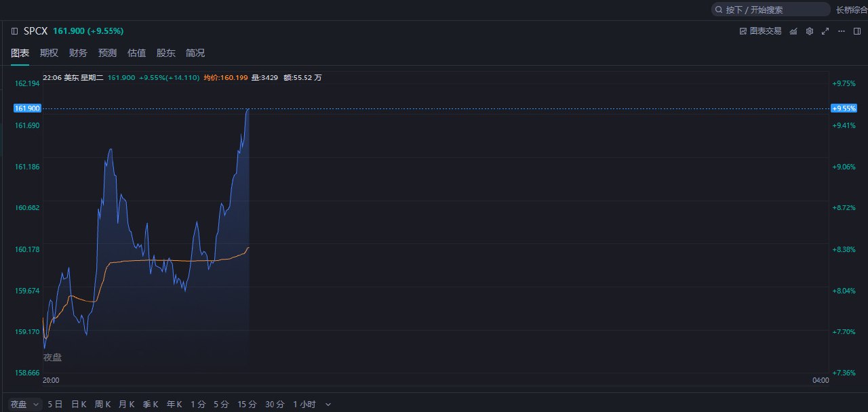Choose the 15分 interval
Screen dimensions: 868x412
coord(247,405)
